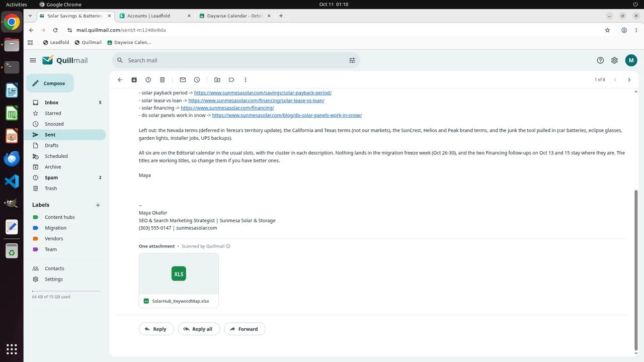Bookmark this page star icon
Screen dimensions: 644x362
(x=607, y=30)
